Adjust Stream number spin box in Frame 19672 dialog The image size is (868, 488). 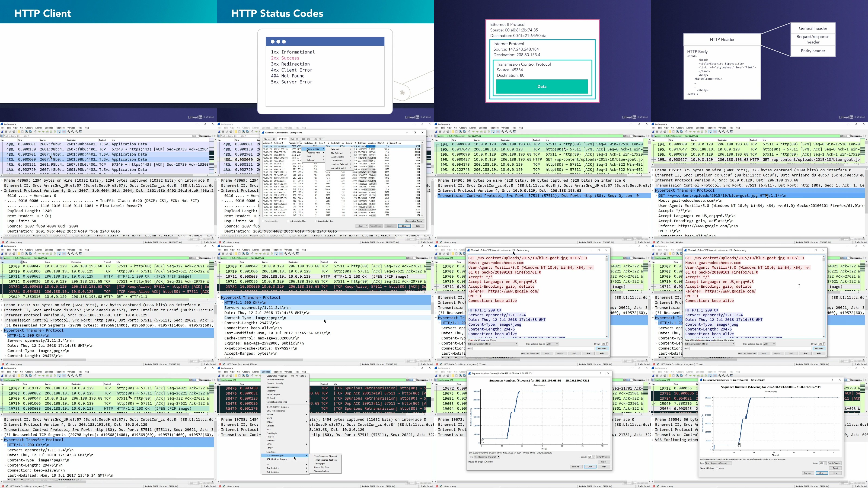[591, 457]
